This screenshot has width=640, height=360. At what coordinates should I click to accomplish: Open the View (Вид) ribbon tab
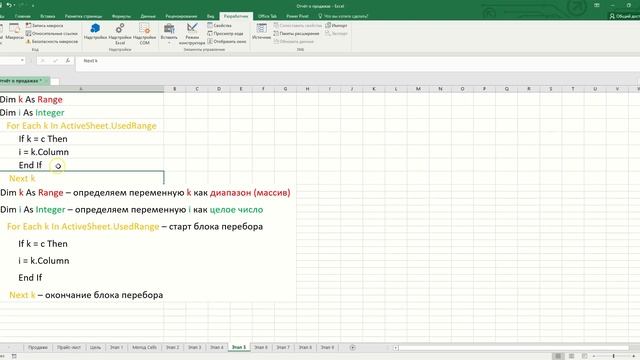click(210, 16)
